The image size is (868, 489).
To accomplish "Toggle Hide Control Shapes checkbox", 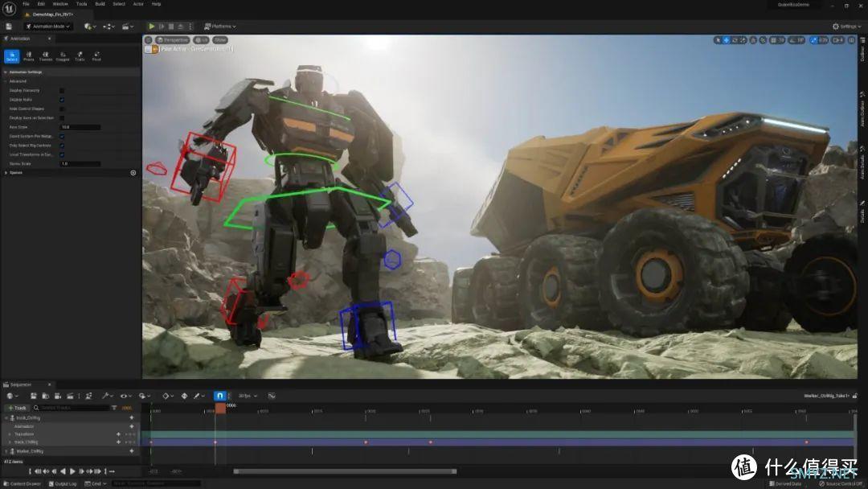I will coord(62,109).
